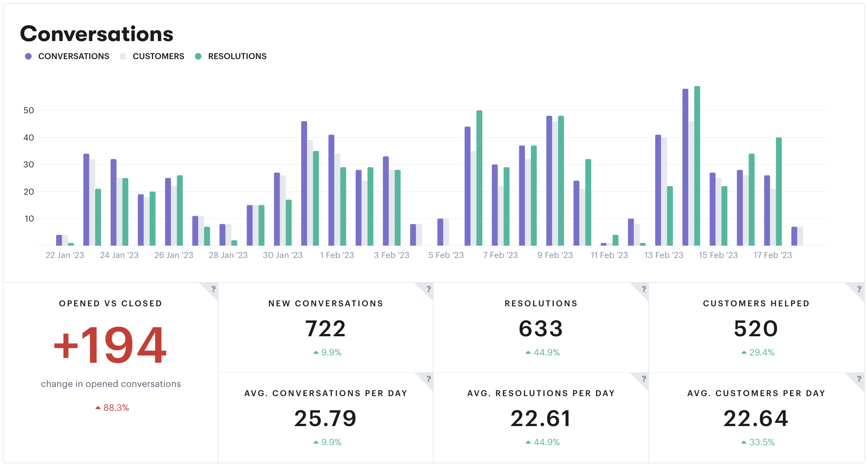Click the 722 new conversations value
868x466 pixels.
point(326,329)
